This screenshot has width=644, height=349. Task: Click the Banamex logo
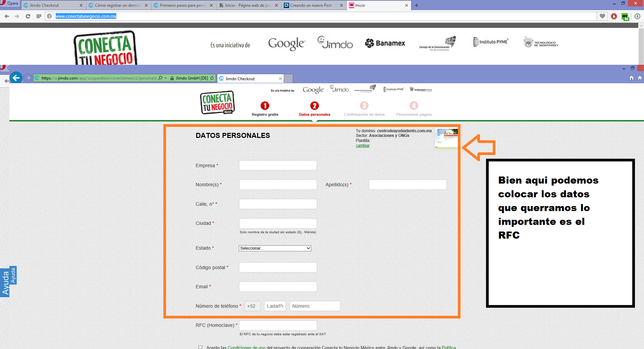[x=385, y=43]
